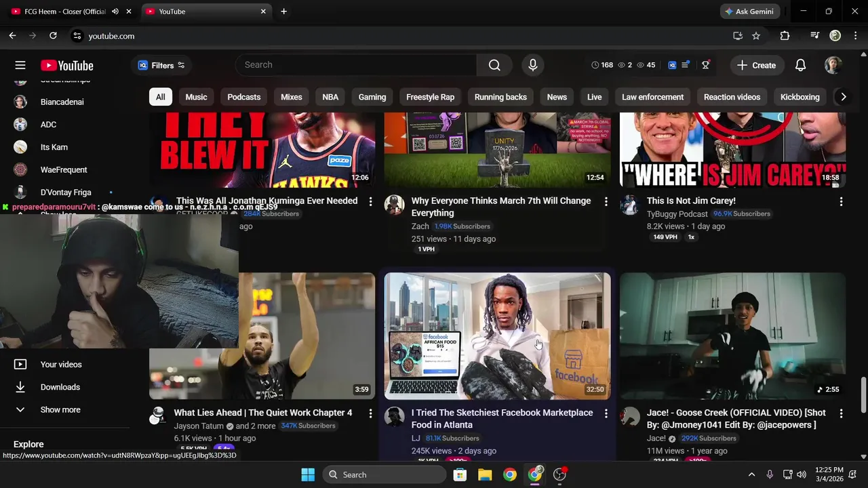Image resolution: width=868 pixels, height=488 pixels.
Task: Open options for The Quiet Work Chapter 4
Action: tap(370, 413)
